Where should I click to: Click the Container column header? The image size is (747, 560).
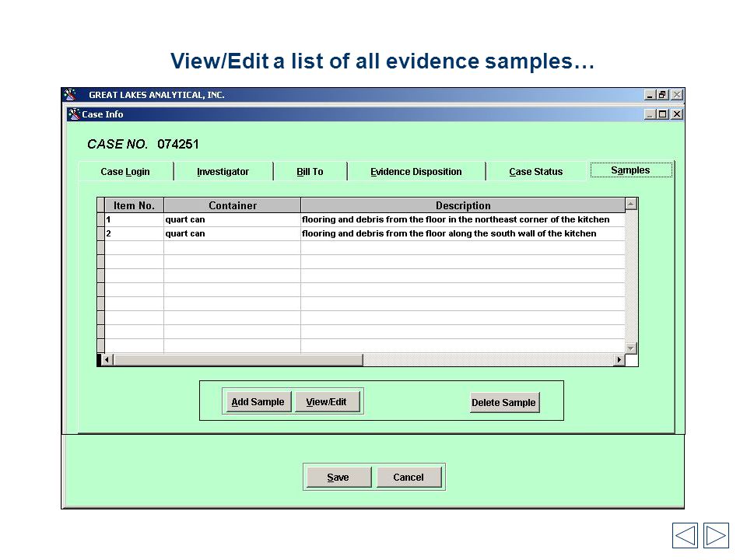[233, 205]
